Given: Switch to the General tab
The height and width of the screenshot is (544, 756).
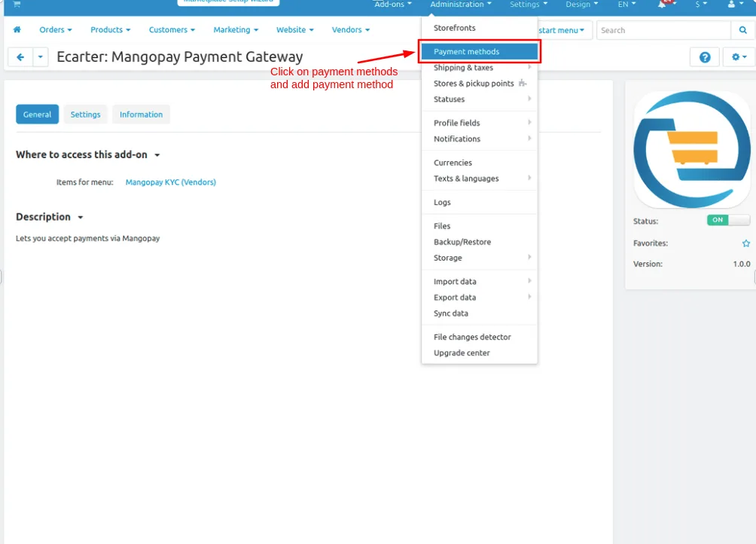Looking at the screenshot, I should (37, 115).
